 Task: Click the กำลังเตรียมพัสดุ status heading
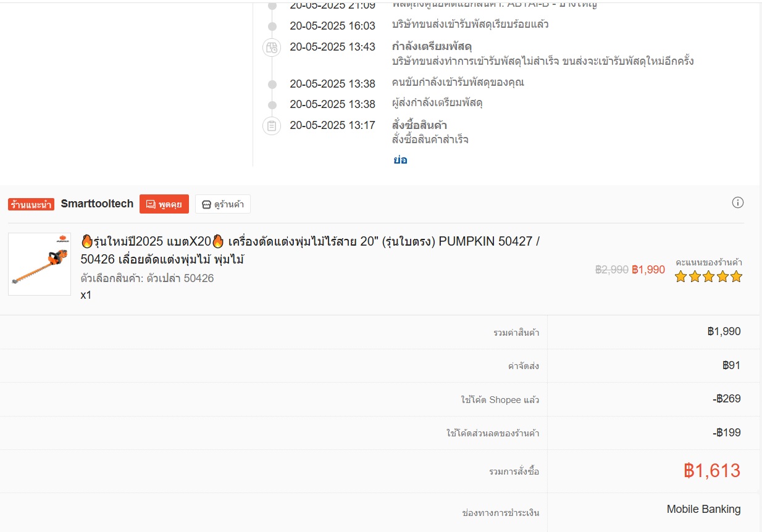click(x=432, y=47)
